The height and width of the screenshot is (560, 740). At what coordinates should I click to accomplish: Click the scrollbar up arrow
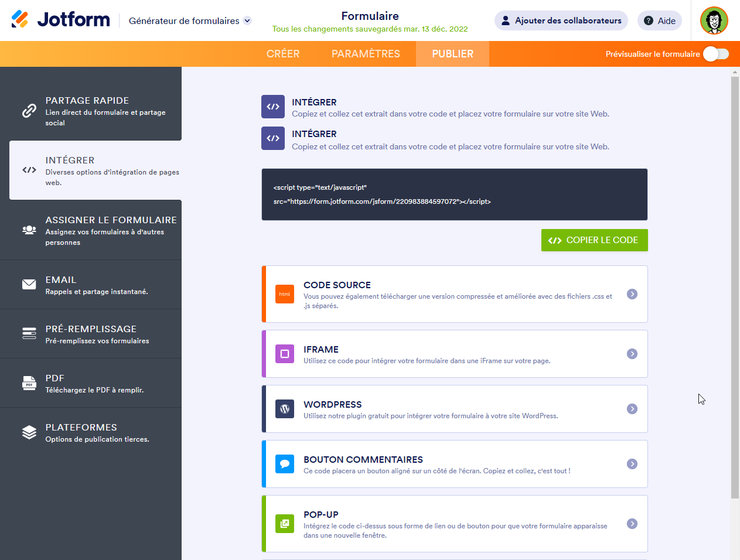(x=735, y=72)
